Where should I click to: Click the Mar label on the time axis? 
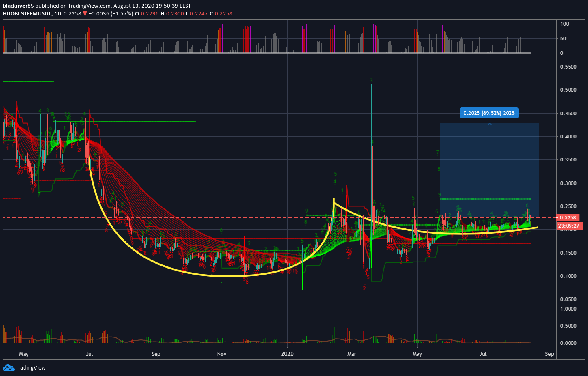click(x=351, y=354)
